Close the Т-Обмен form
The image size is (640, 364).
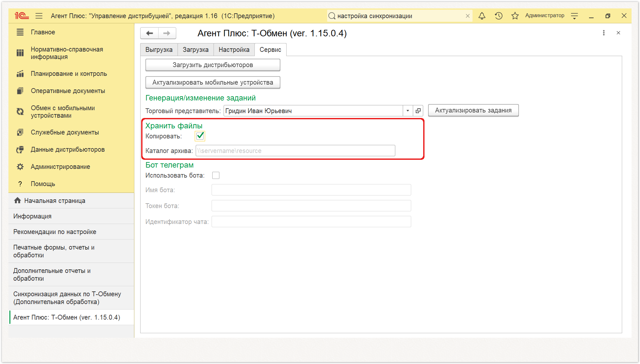618,33
